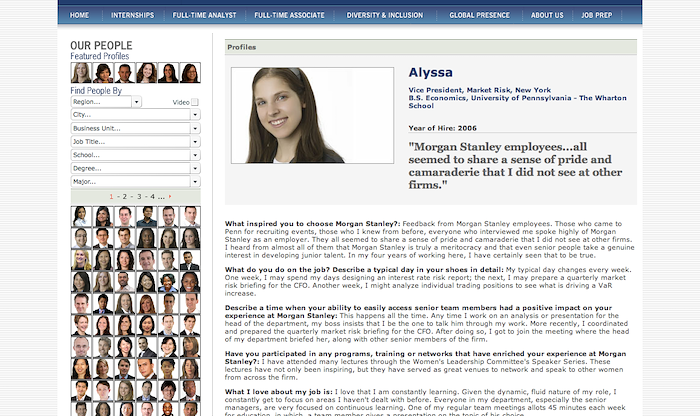Go to page 3 of profiles
This screenshot has height=416, width=700.
click(139, 196)
